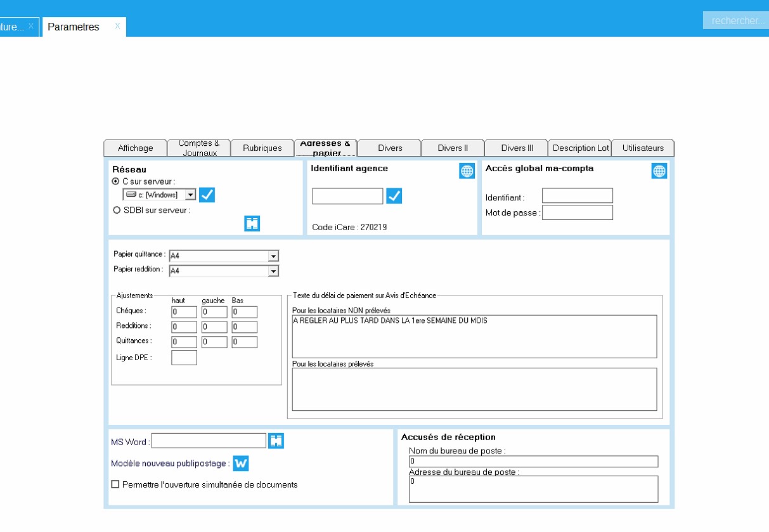Click the Code iCare : 270219 text
The height and width of the screenshot is (532, 769).
coord(349,227)
